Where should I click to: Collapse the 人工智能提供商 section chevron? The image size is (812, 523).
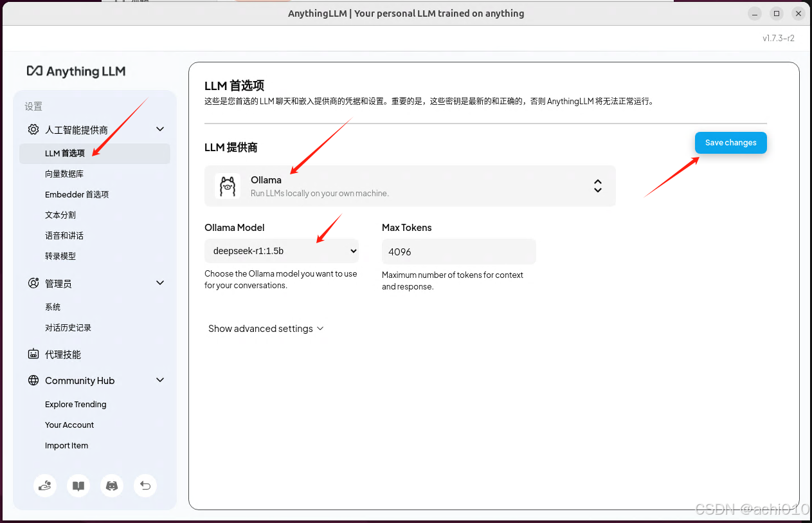click(x=160, y=129)
